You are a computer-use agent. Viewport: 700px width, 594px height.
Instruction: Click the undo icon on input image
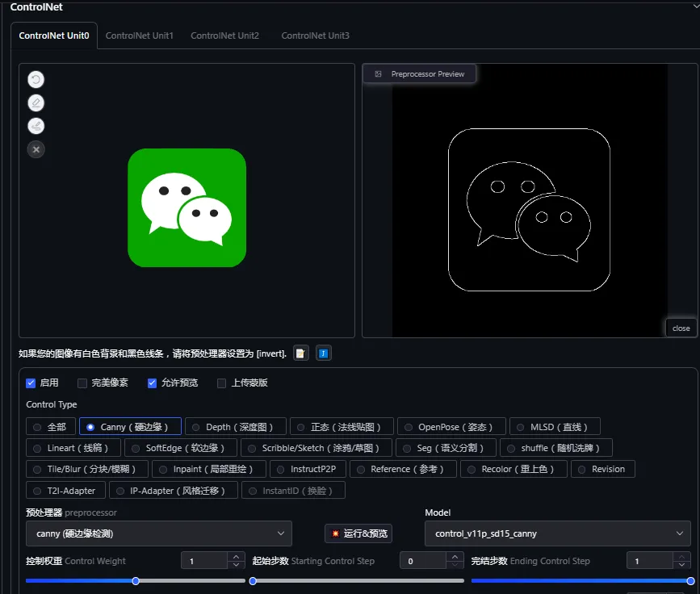coord(36,79)
